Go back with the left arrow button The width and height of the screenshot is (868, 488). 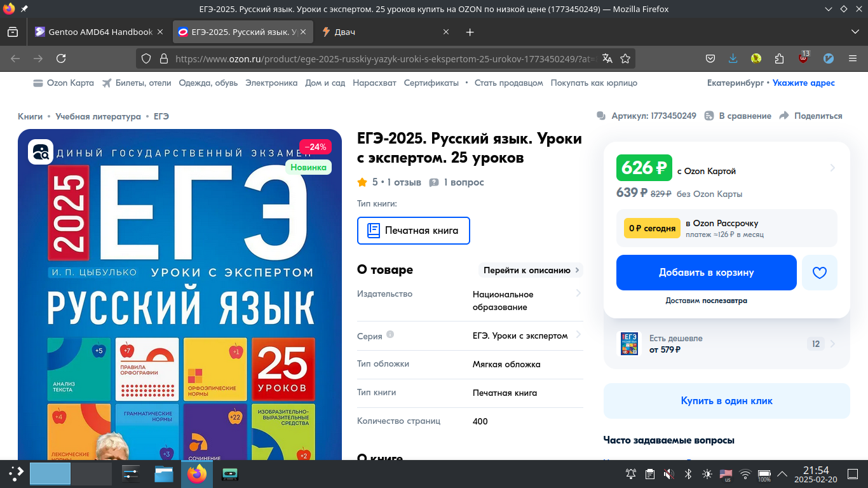(x=15, y=58)
